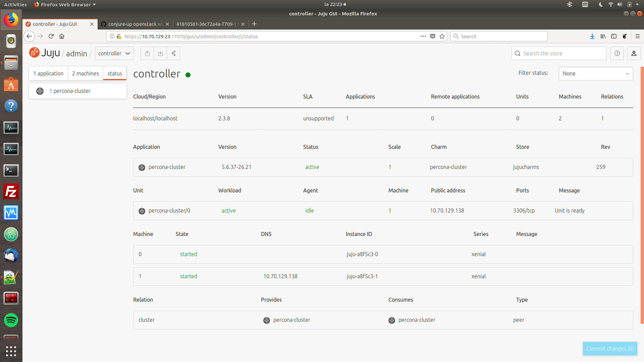644x362 pixels.
Task: Open the Firefox overflow menu via three dots
Action: pos(423,36)
